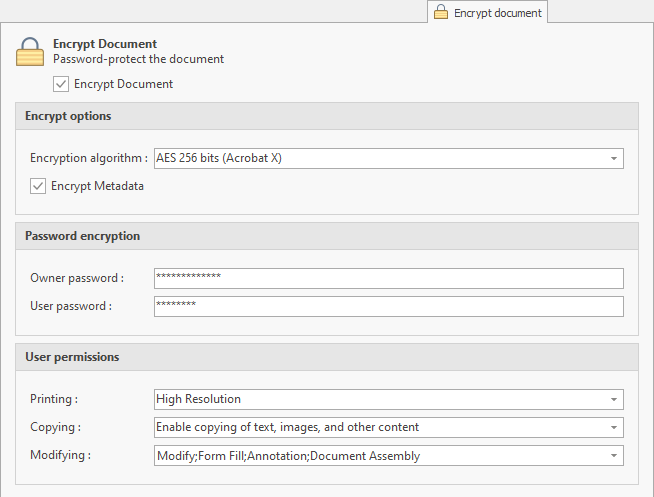The image size is (654, 497).
Task: Uncheck the Encrypt Metadata checkbox
Action: [38, 186]
